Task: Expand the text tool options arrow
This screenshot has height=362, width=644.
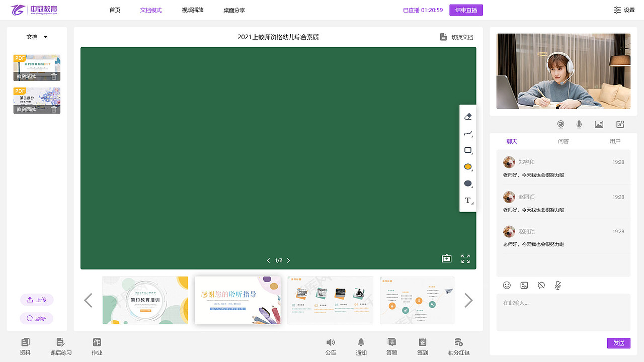Action: 471,203
